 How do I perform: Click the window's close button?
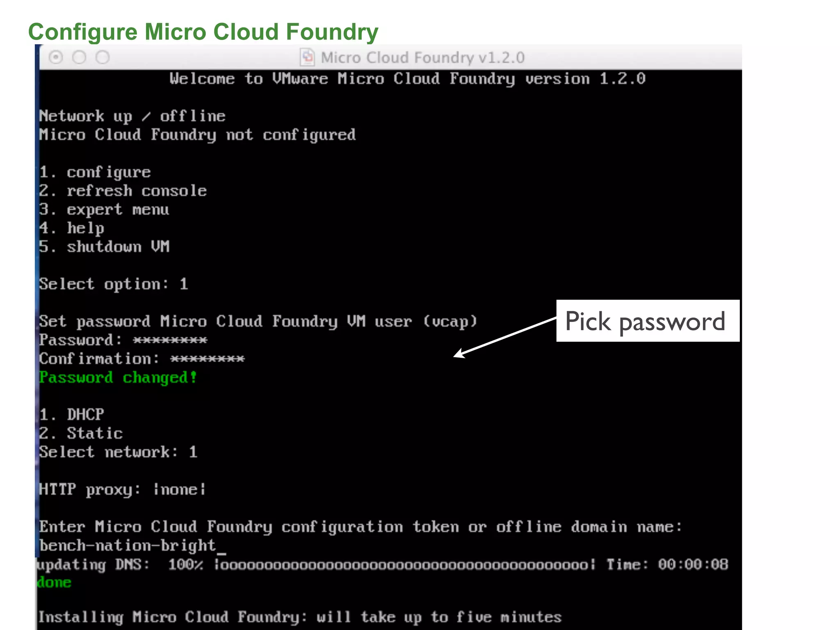[56, 57]
